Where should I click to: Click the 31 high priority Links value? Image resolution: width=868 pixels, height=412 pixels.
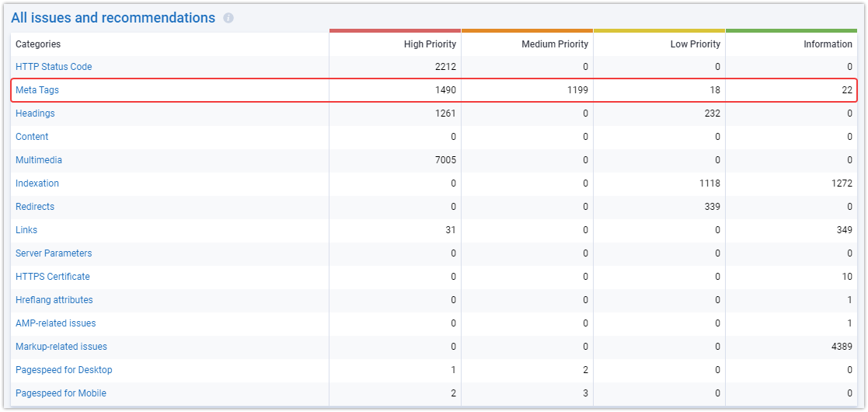coord(451,230)
